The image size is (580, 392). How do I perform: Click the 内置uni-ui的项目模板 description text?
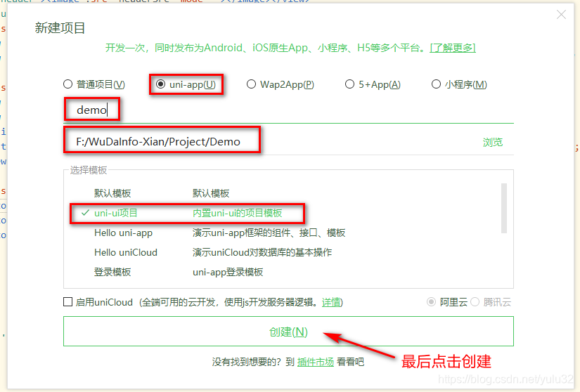click(238, 213)
